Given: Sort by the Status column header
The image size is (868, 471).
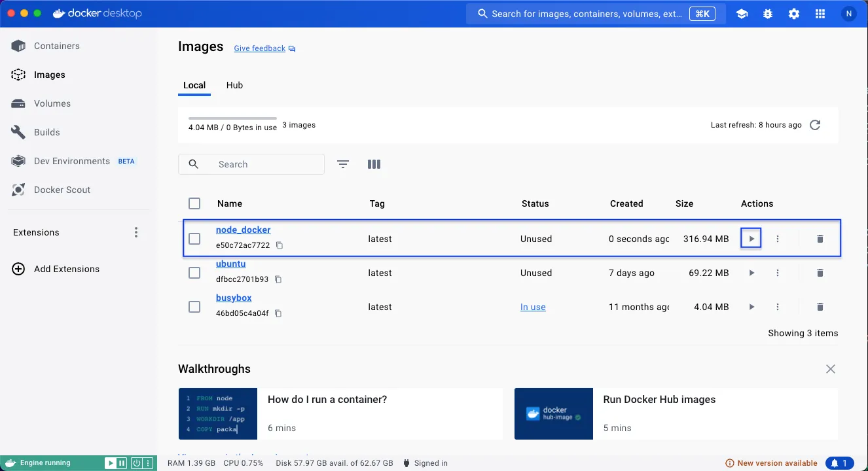Looking at the screenshot, I should (535, 203).
